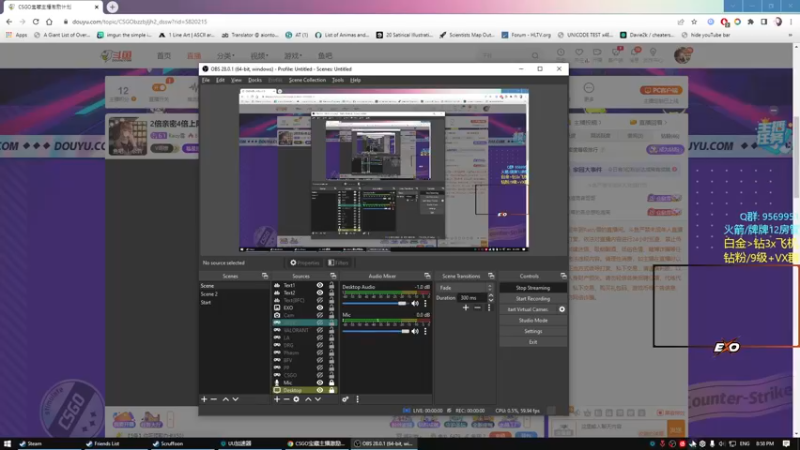Open 游戏 dropdown in Douyu navigation
Viewport: 800px width, 450px height.
pos(293,56)
